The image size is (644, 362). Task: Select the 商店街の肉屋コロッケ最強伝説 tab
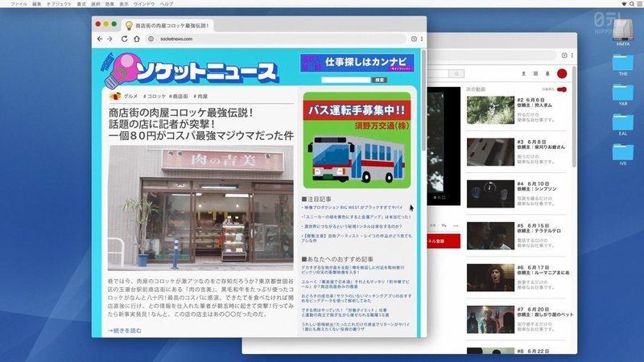click(168, 26)
